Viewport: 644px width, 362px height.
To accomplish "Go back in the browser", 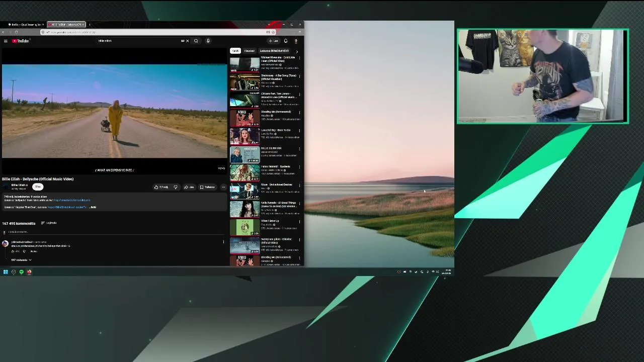I will pos(3,32).
